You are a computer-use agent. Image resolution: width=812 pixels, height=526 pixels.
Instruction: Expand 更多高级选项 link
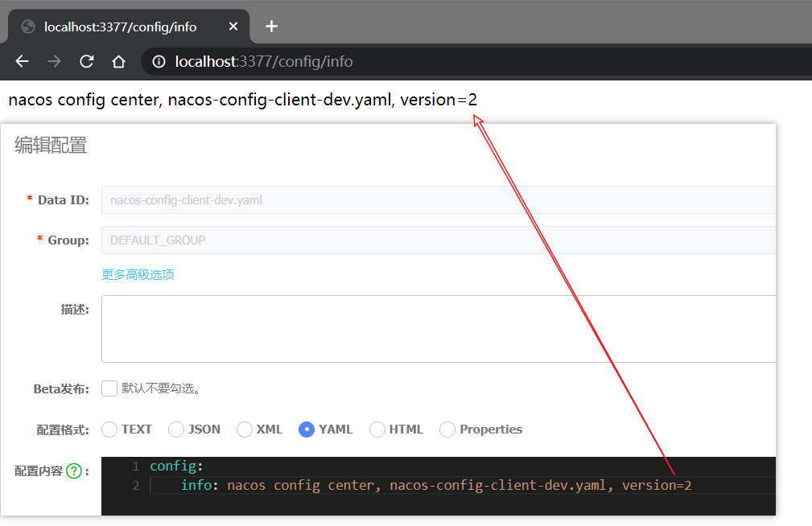tap(138, 274)
